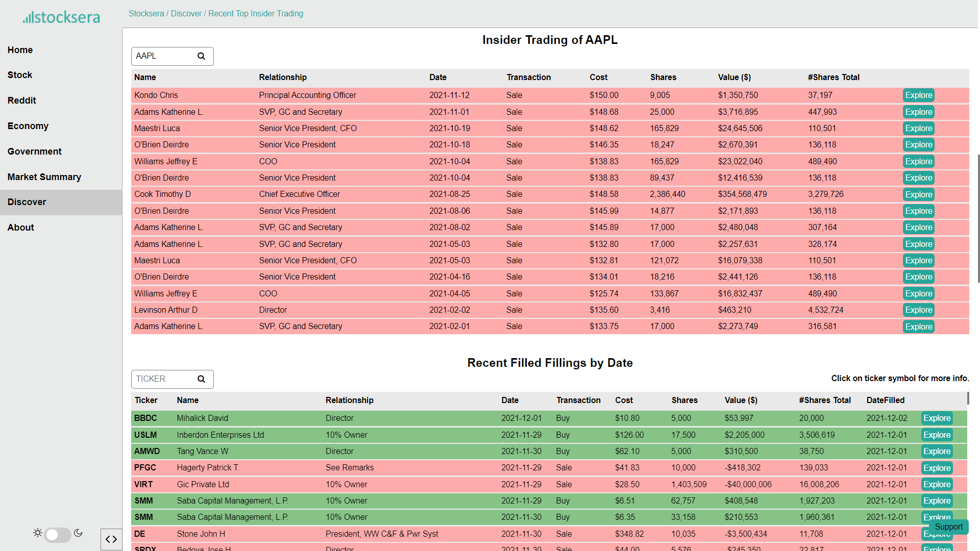The height and width of the screenshot is (551, 980).
Task: Focus the TICKER search input
Action: [163, 379]
